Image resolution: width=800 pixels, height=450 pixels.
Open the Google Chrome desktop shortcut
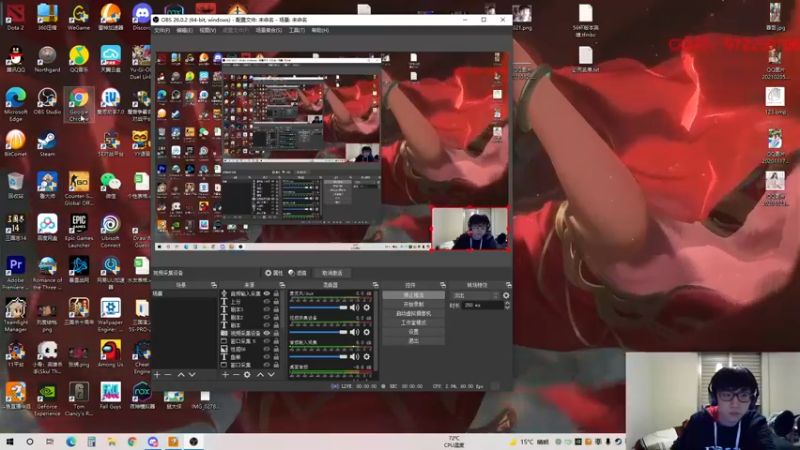(x=79, y=105)
